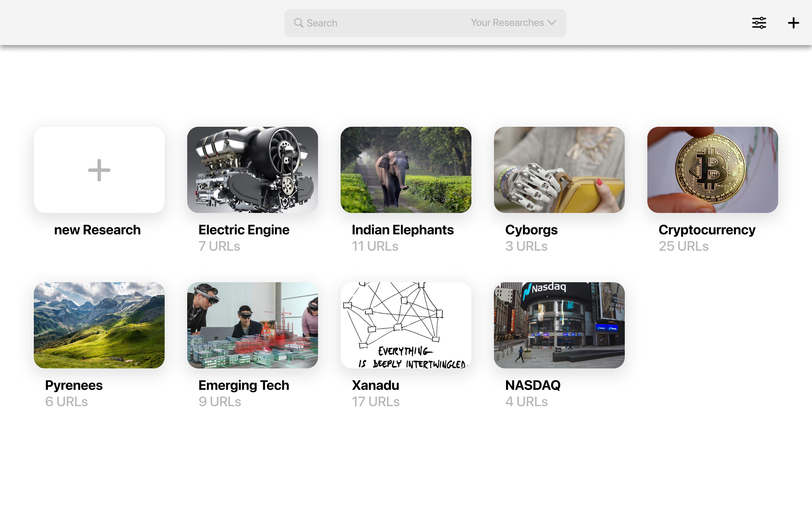The image size is (812, 507).
Task: Open the Cryptocurrency bitcoin thumbnail
Action: coord(712,170)
